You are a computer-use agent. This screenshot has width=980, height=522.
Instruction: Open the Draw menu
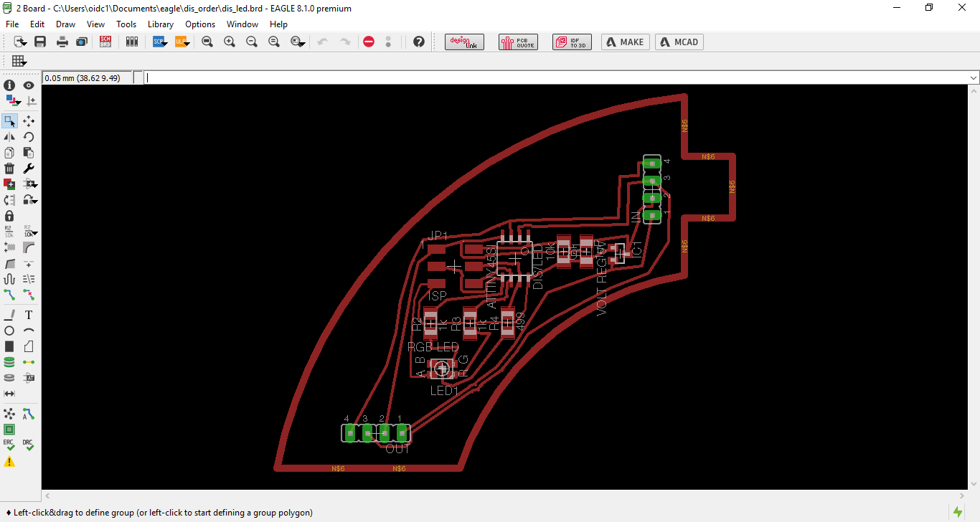tap(65, 24)
